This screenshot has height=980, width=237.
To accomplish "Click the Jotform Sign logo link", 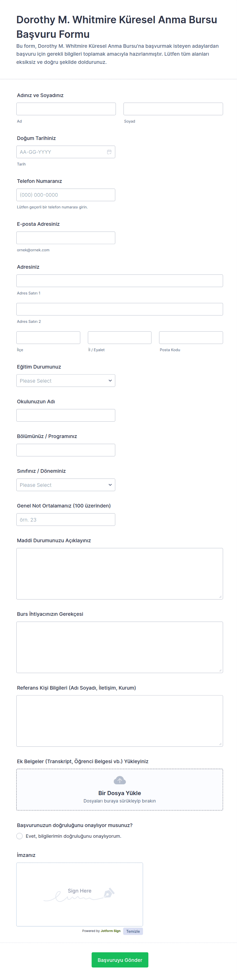I will tap(110, 931).
